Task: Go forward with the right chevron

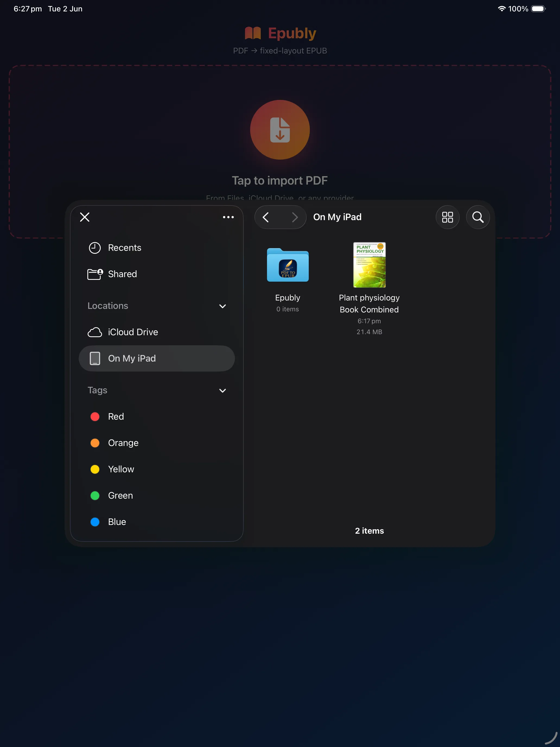Action: [295, 217]
